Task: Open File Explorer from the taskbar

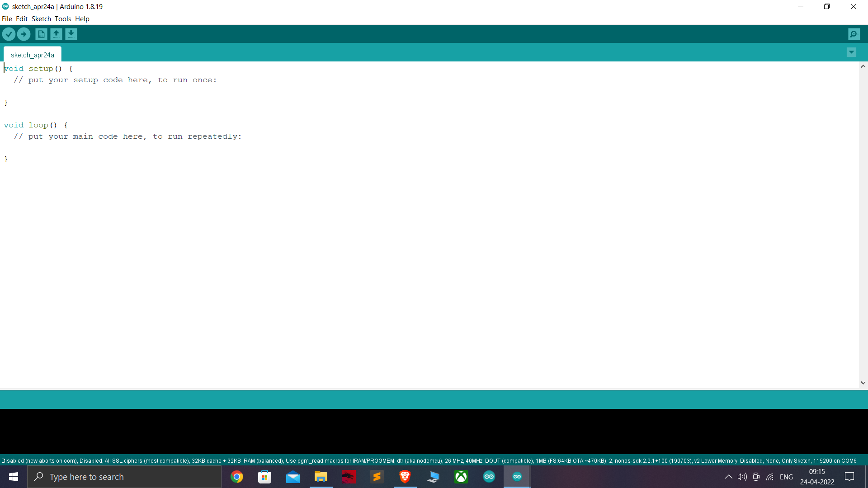Action: click(321, 477)
